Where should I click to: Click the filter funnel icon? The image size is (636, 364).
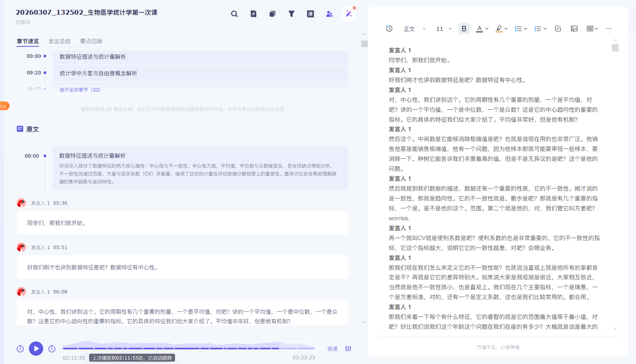(291, 14)
